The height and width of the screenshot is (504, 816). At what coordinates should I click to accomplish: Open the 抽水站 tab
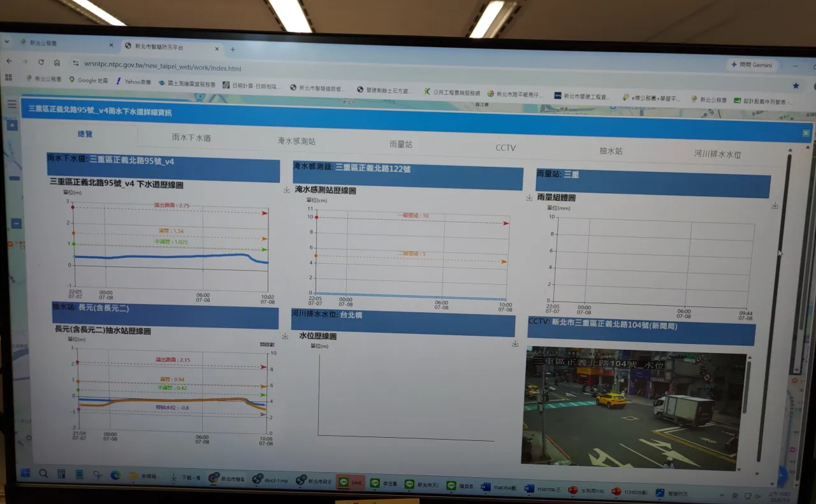click(611, 151)
